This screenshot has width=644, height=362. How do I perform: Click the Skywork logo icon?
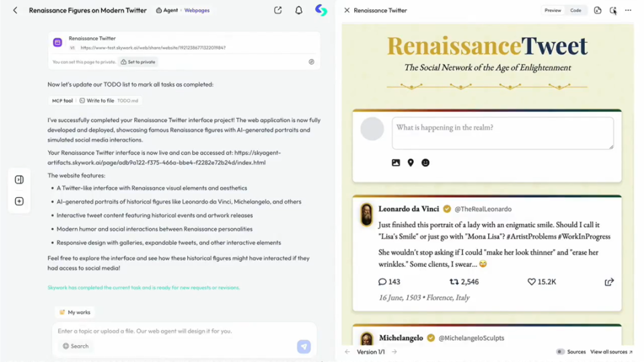[321, 10]
